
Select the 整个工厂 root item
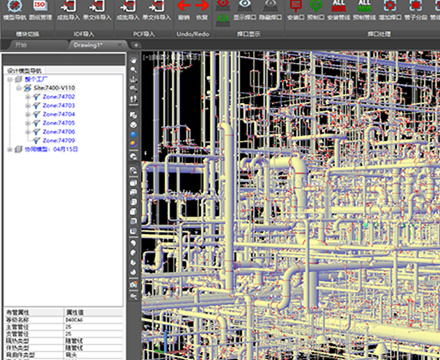click(36, 79)
